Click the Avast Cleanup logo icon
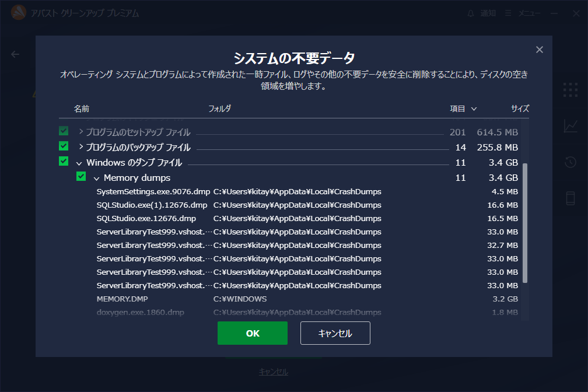 tap(19, 13)
